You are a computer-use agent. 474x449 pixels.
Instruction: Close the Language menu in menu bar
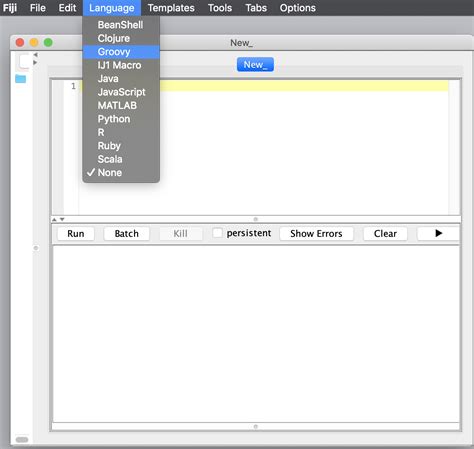point(112,8)
